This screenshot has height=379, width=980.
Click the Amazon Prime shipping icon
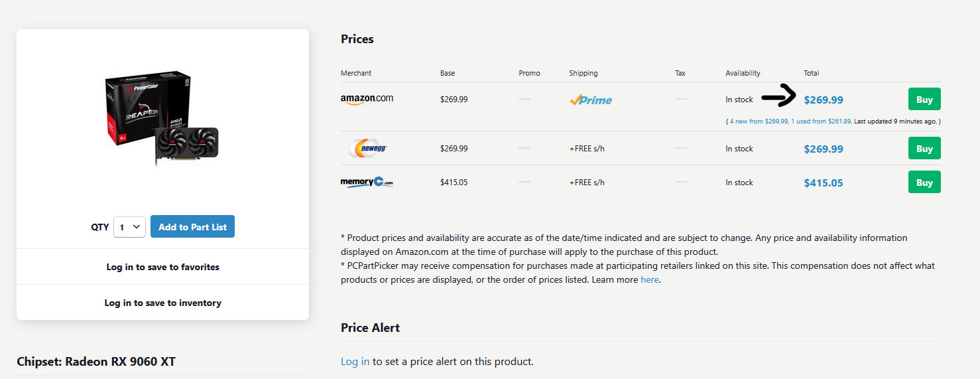590,100
